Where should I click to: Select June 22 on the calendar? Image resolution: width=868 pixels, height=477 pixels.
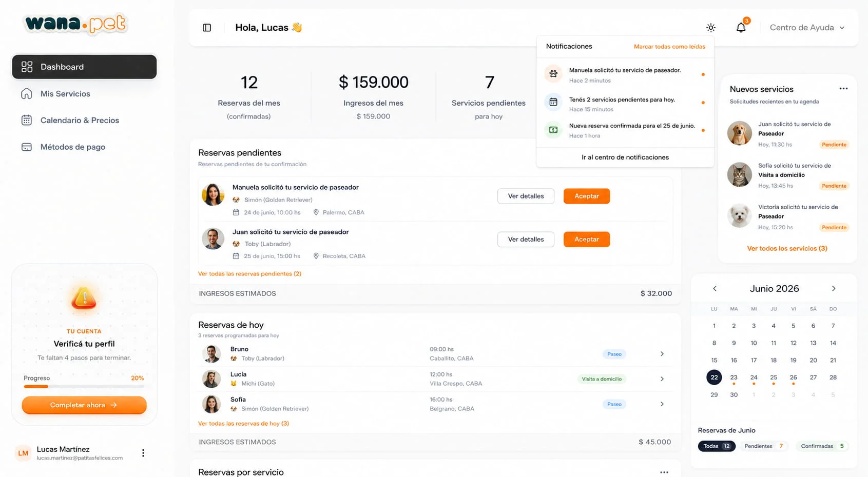pyautogui.click(x=714, y=377)
